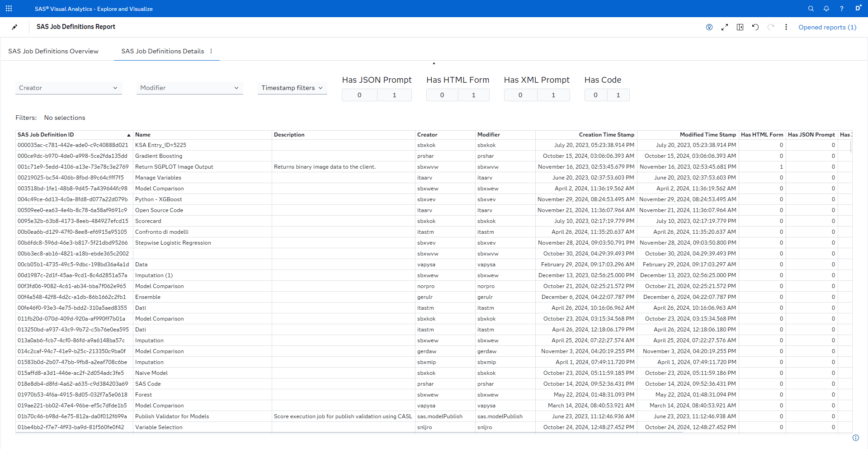Select 0 under Has HTML Form
This screenshot has width=868, height=449.
point(442,95)
